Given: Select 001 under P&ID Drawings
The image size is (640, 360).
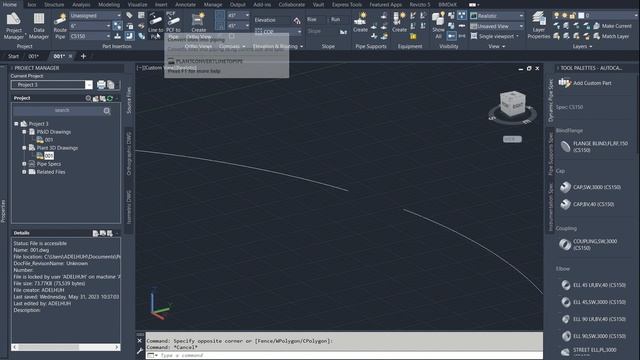Looking at the screenshot, I should (49, 140).
